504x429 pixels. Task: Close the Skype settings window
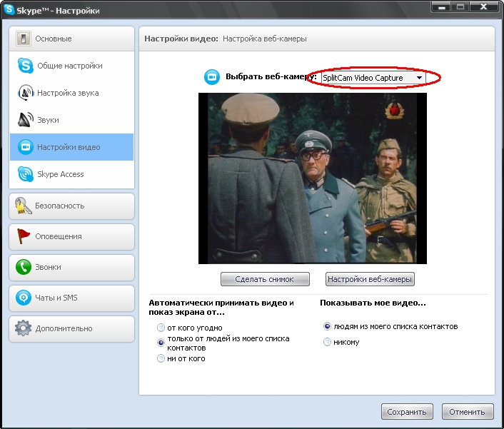click(x=483, y=7)
